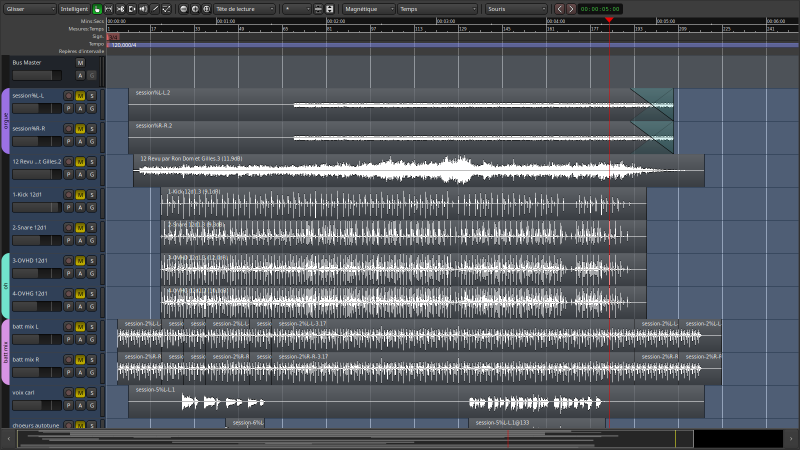Click the red playhead marker on ruler

coord(609,19)
